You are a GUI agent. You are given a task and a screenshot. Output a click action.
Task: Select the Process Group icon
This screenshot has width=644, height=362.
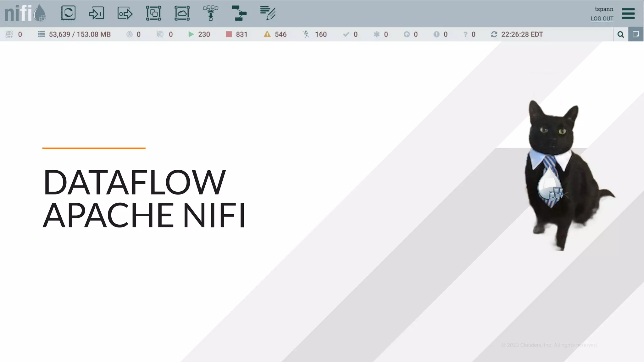point(153,13)
